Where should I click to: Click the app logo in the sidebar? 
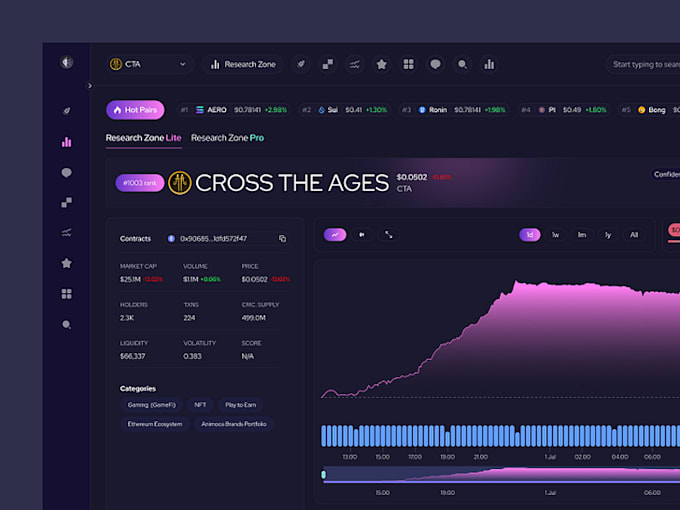(x=66, y=62)
